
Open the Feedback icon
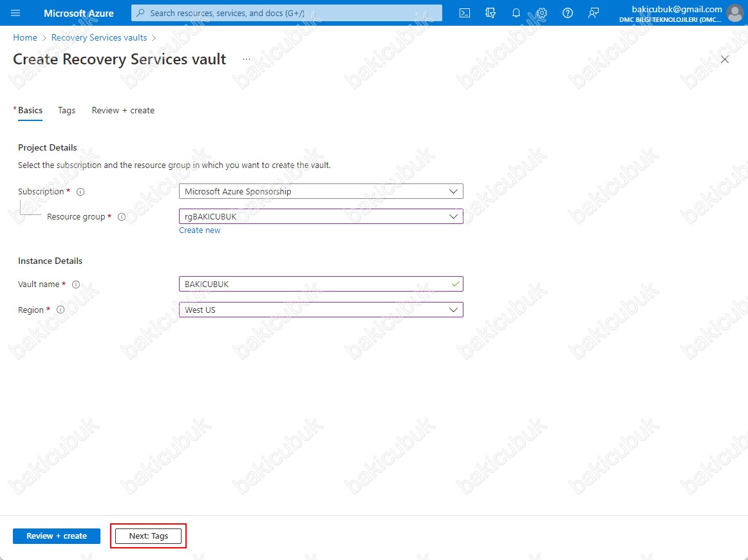point(594,13)
